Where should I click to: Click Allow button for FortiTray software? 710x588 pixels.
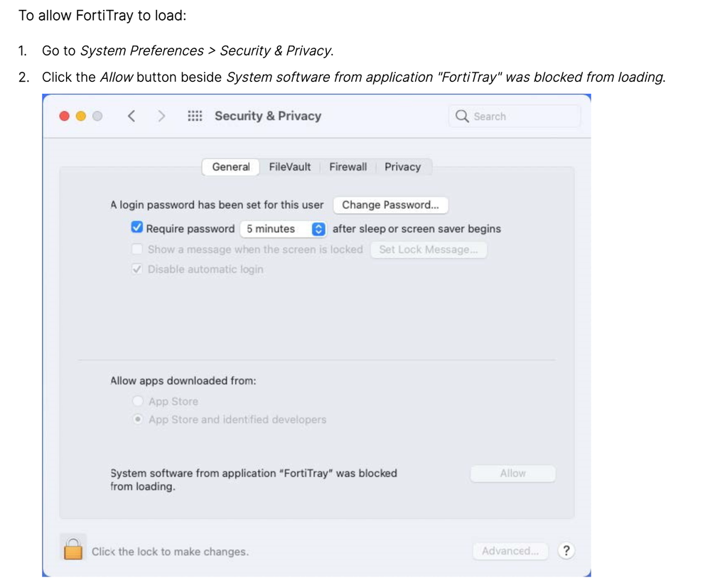click(x=512, y=474)
